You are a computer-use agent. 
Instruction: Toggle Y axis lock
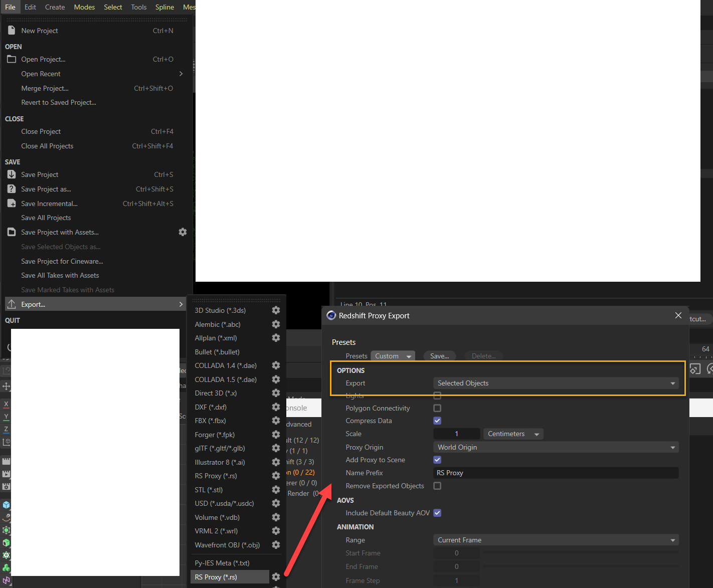(6, 417)
